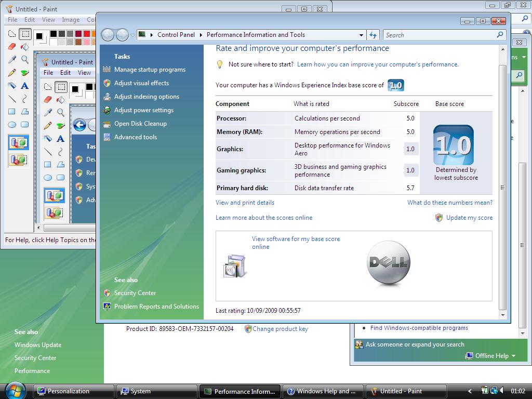Open the File menu in Paint

[x=12, y=20]
